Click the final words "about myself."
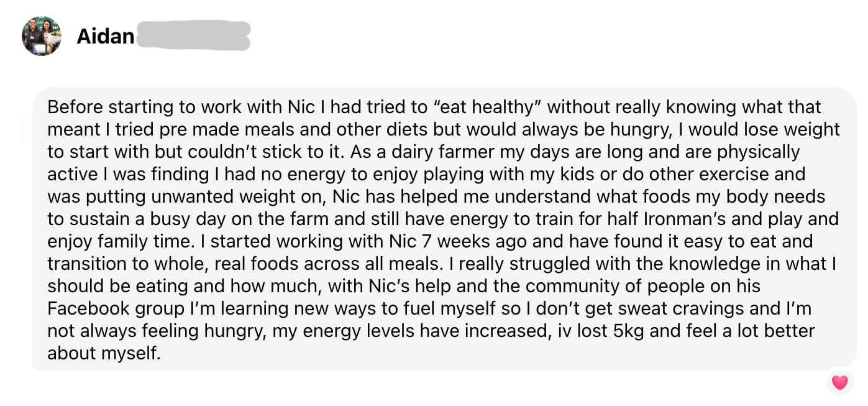 coord(104,353)
